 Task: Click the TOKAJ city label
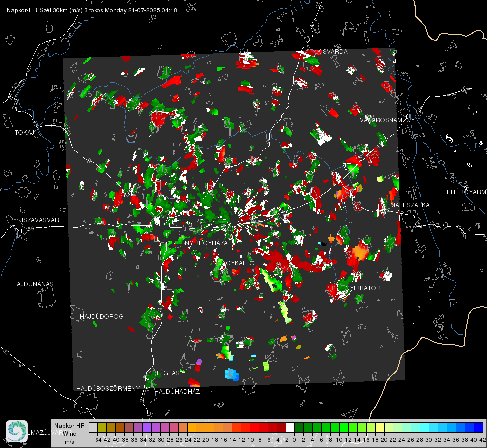24,133
